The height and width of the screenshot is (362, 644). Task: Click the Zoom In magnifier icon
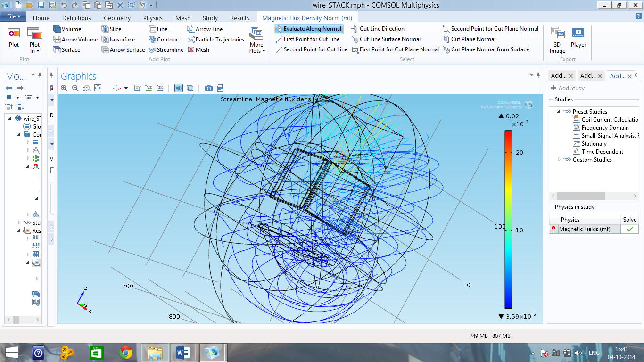pos(64,88)
